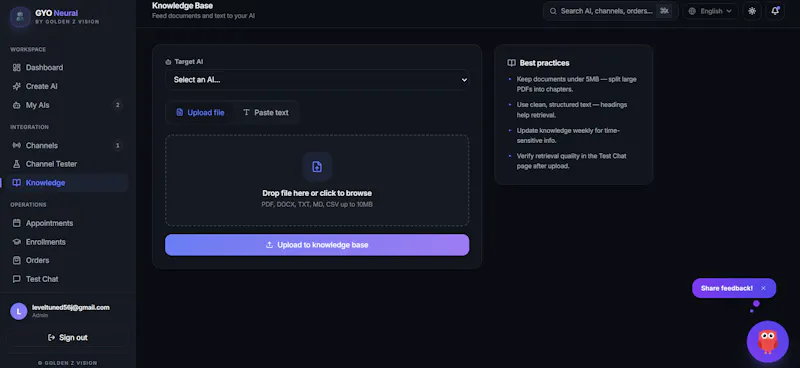Image resolution: width=800 pixels, height=368 pixels.
Task: Click Share feedback! button
Action: click(727, 288)
